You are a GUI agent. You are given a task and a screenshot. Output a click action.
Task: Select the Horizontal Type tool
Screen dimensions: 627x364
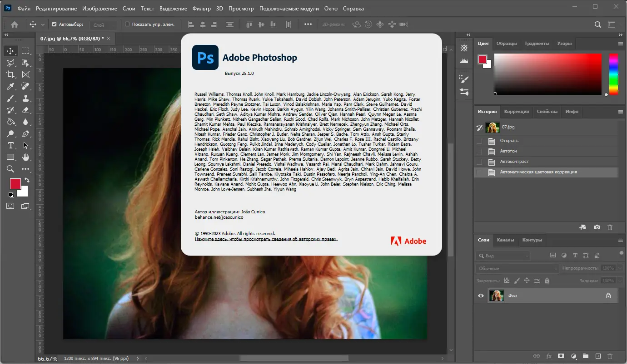click(10, 145)
